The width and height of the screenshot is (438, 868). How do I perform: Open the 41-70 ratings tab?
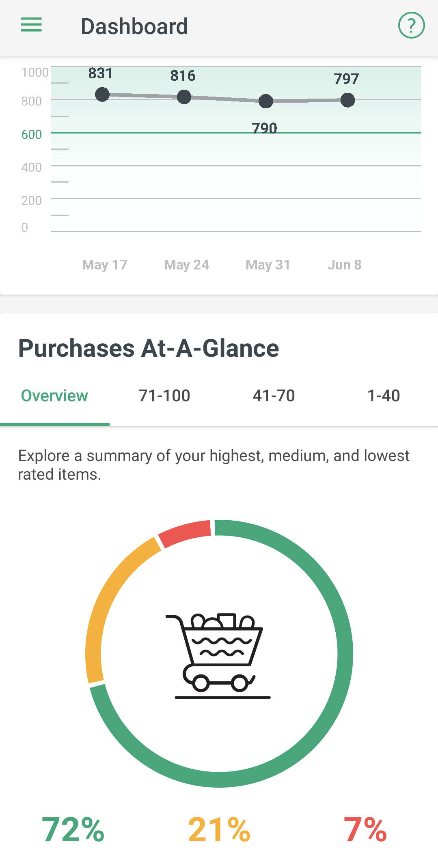tap(274, 396)
